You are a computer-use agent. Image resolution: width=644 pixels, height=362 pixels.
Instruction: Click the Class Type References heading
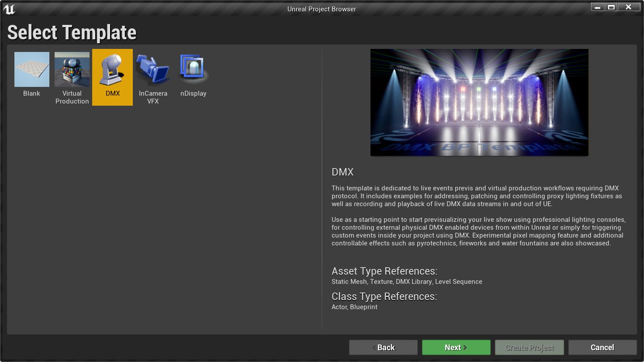point(384,296)
